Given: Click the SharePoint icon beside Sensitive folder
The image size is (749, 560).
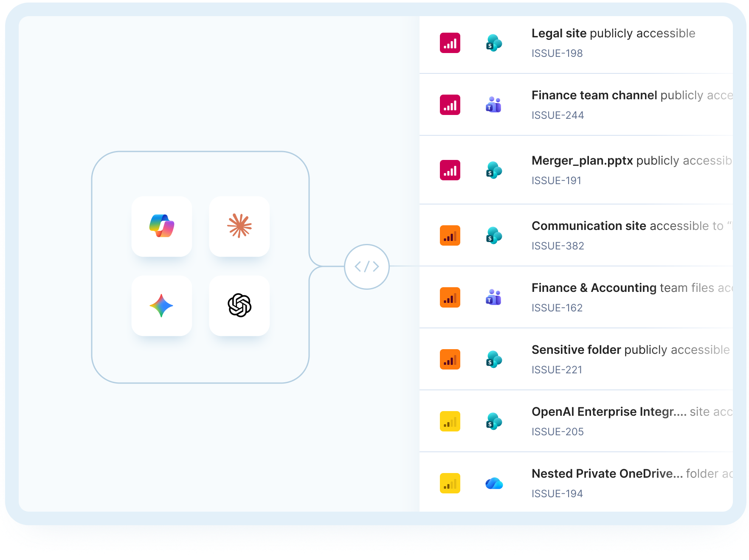Looking at the screenshot, I should [x=494, y=359].
